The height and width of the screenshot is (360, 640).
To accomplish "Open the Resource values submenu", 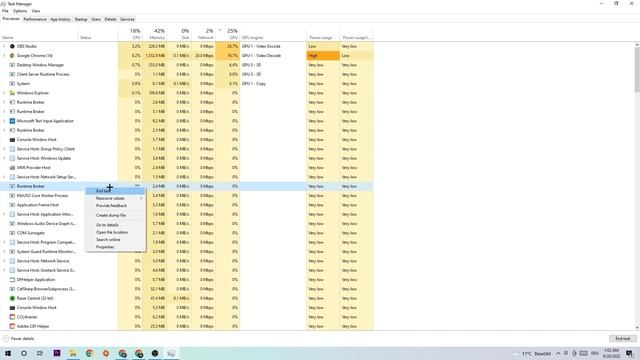I will [116, 198].
